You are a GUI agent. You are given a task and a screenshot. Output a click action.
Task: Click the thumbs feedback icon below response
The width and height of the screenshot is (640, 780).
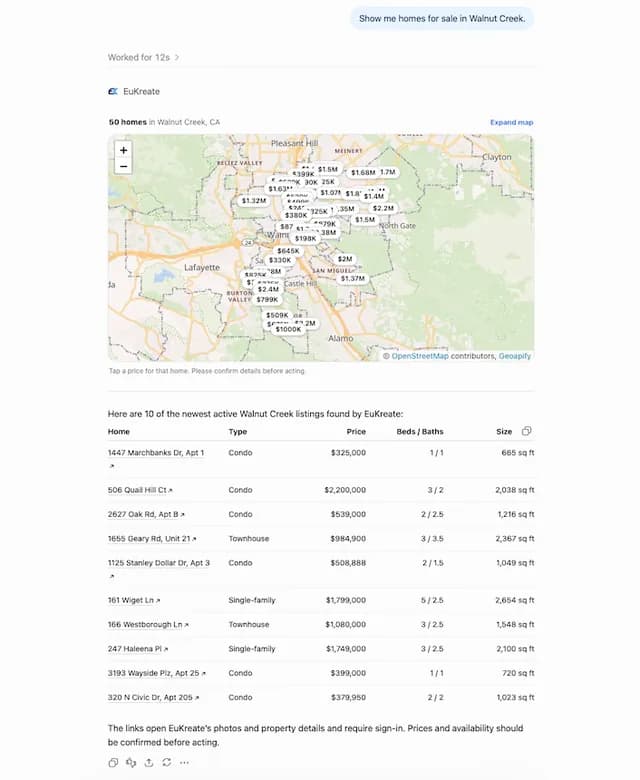(x=131, y=763)
